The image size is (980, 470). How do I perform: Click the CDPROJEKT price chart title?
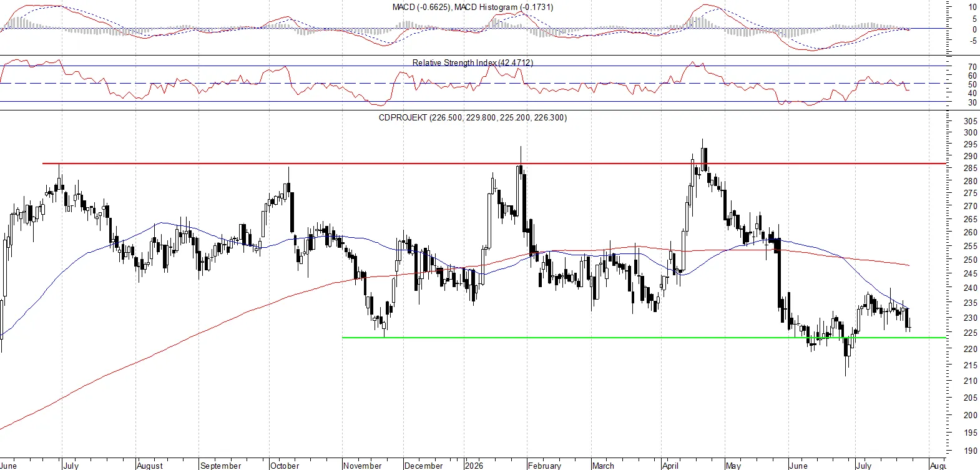(x=473, y=117)
